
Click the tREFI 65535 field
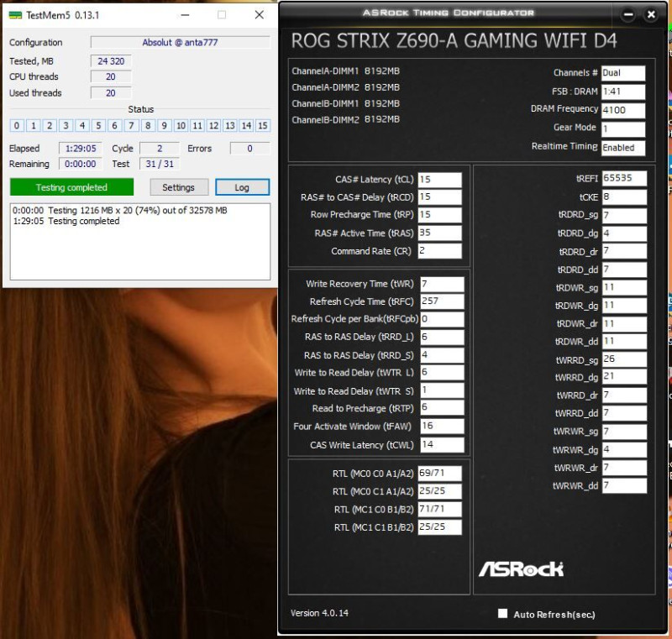point(624,179)
